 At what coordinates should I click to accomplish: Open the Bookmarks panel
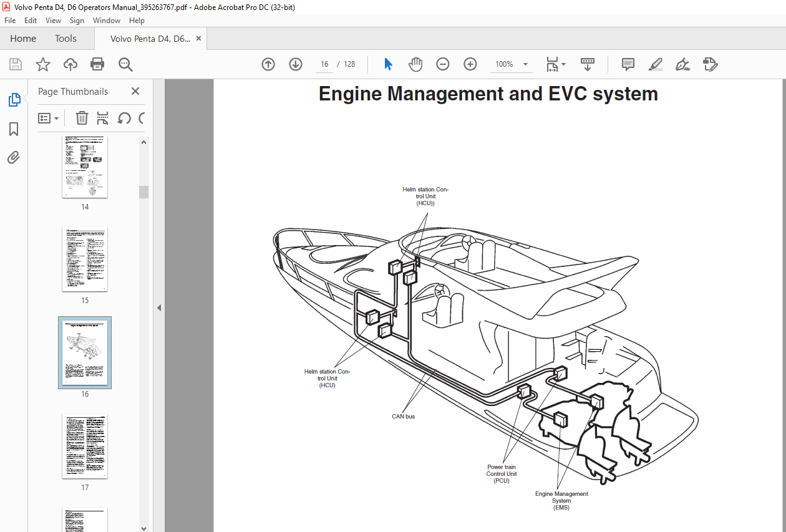coord(14,129)
